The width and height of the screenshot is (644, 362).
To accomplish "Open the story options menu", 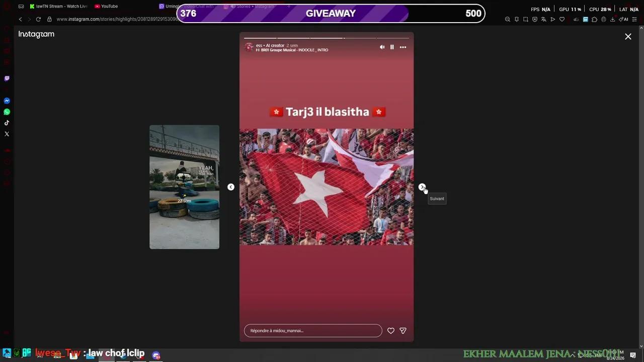I will 403,47.
